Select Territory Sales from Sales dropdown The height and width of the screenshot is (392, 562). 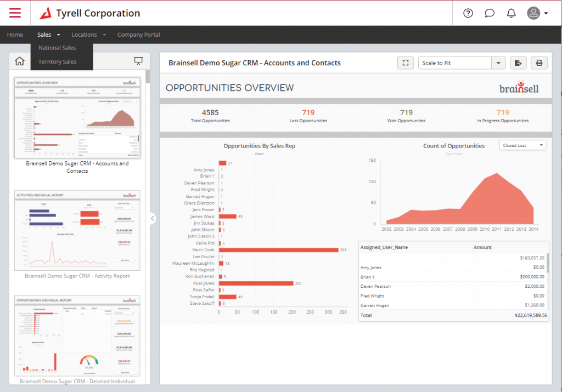click(x=57, y=61)
